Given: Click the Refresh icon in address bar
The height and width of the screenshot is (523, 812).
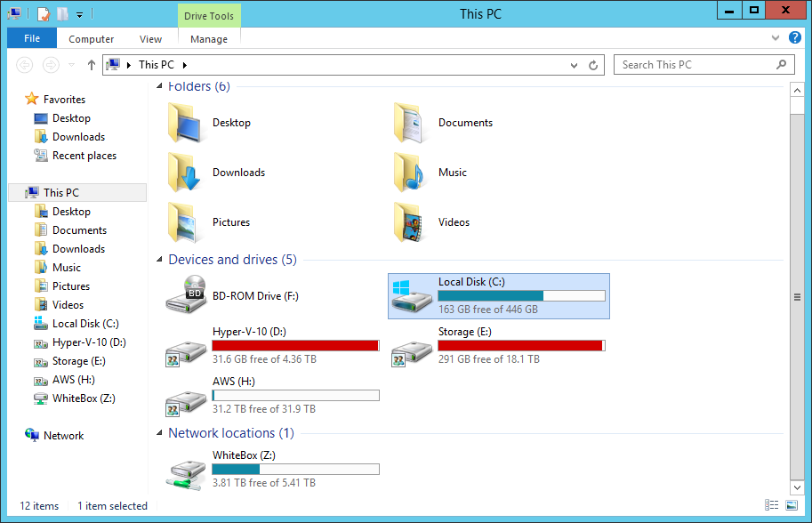Looking at the screenshot, I should pos(593,65).
